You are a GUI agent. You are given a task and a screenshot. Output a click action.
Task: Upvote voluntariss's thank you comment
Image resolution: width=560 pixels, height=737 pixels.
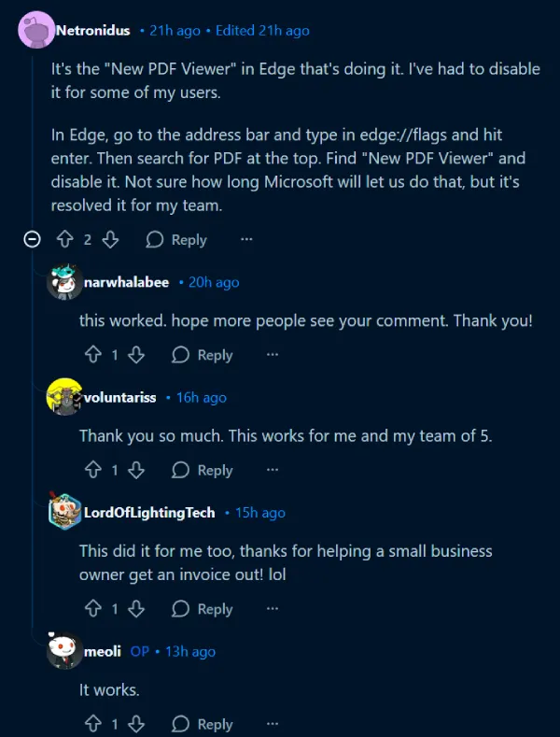(x=93, y=470)
